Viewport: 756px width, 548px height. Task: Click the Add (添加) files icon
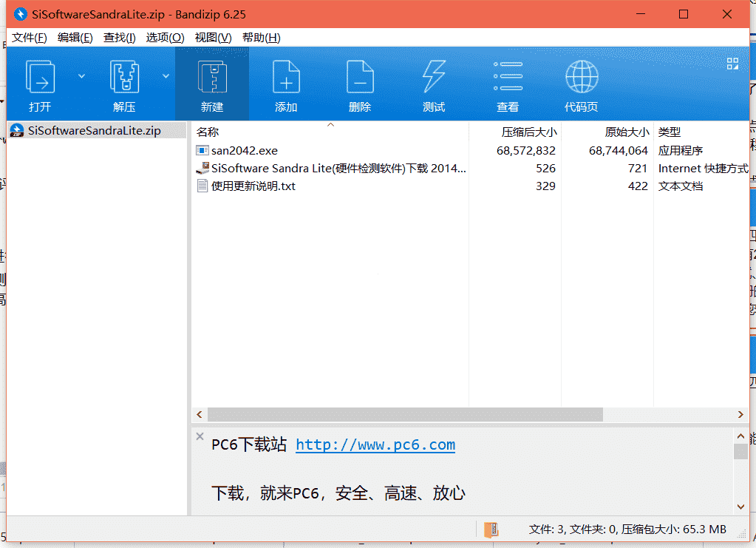(286, 76)
